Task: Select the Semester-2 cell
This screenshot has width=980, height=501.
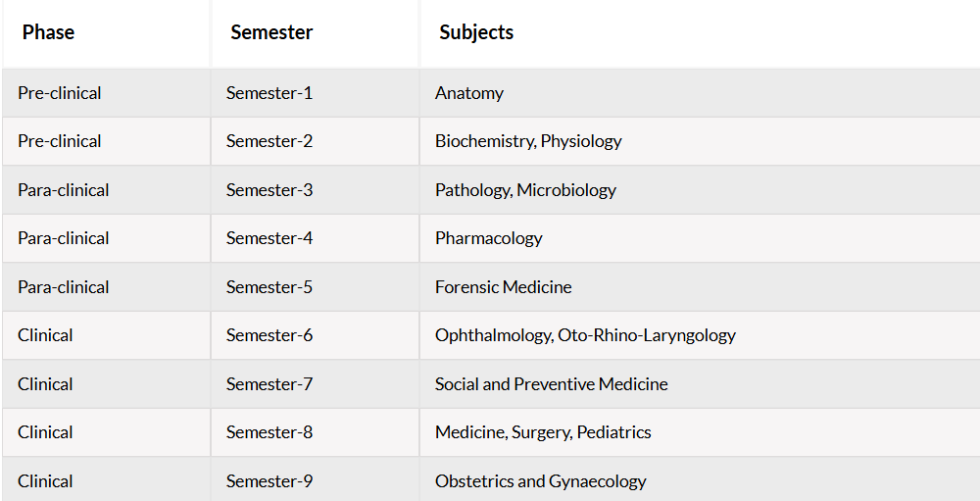Action: point(315,141)
